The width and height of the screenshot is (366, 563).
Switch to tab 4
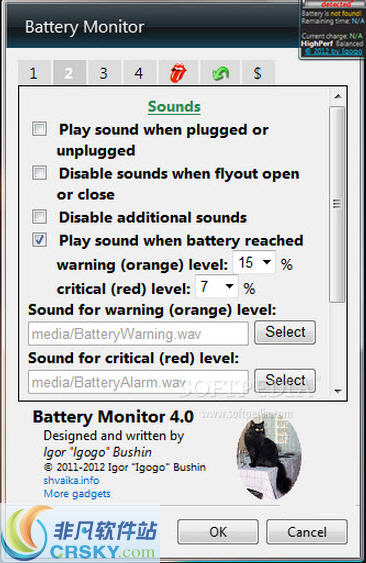tap(139, 73)
